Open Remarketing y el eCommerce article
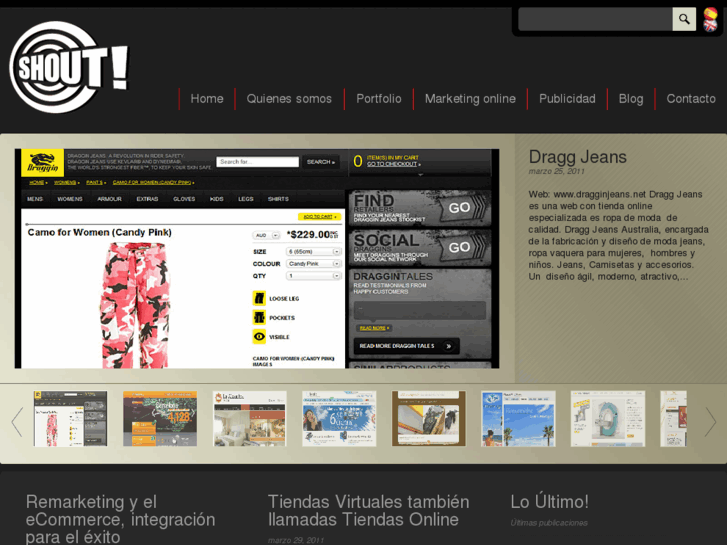 121,519
